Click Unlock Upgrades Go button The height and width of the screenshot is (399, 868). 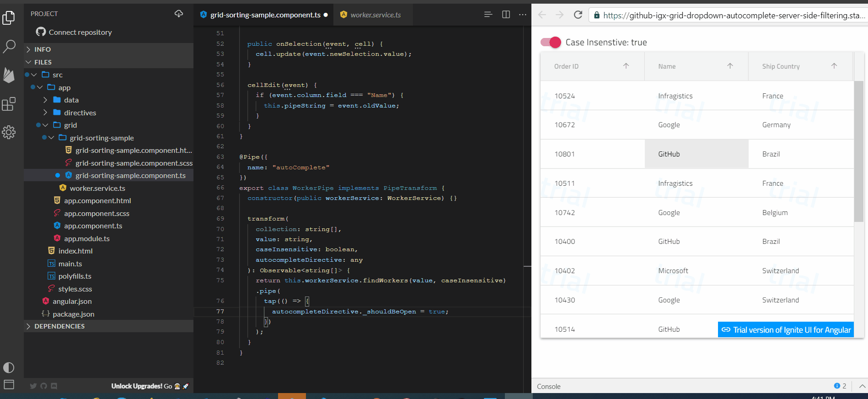150,386
